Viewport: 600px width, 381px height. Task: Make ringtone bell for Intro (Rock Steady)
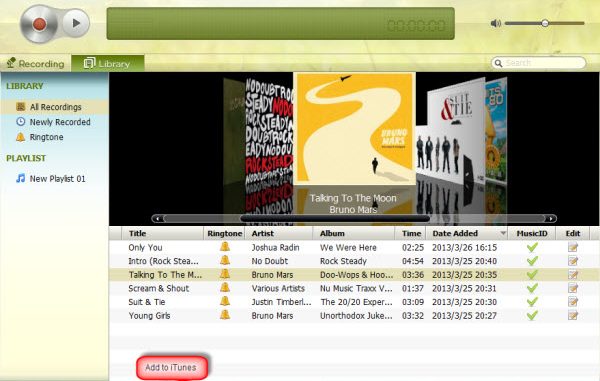tap(225, 261)
